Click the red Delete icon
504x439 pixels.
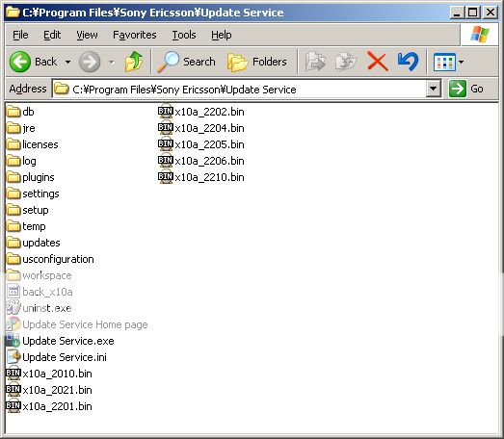[378, 62]
